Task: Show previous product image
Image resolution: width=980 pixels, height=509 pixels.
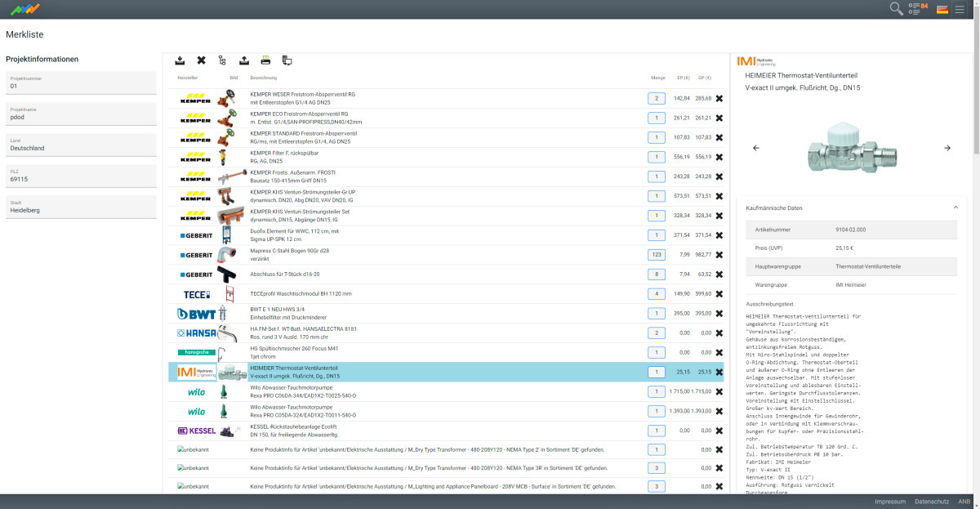Action: 755,148
